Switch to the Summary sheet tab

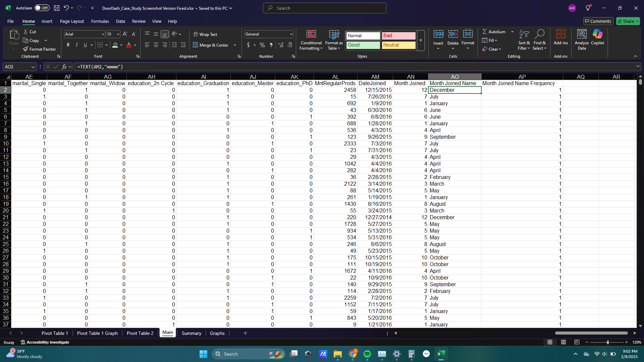click(x=191, y=333)
